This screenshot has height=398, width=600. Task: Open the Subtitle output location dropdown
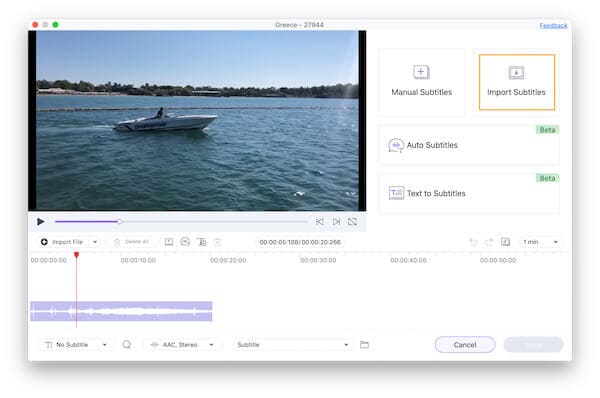pos(293,345)
